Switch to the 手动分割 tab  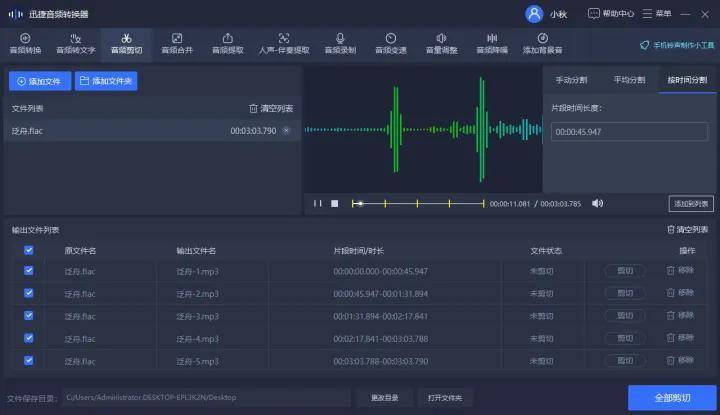click(573, 80)
